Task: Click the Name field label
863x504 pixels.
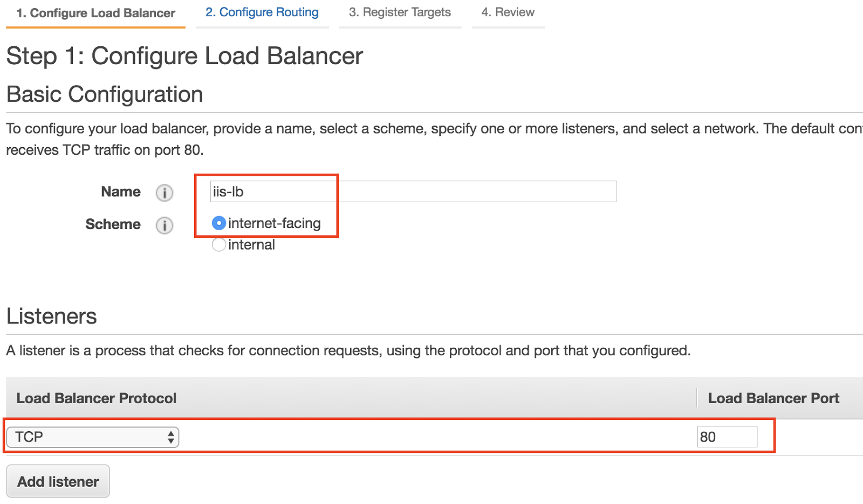Action: pos(121,192)
